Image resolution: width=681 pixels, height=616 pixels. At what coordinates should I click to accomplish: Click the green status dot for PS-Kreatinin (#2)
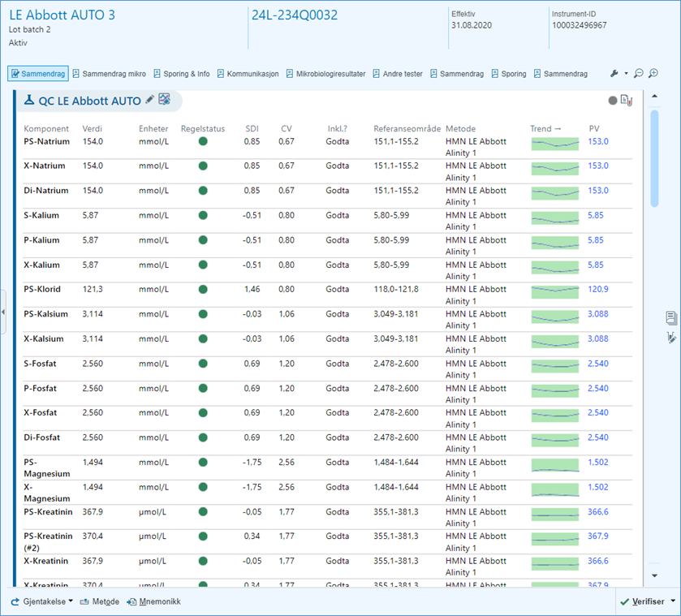(203, 536)
